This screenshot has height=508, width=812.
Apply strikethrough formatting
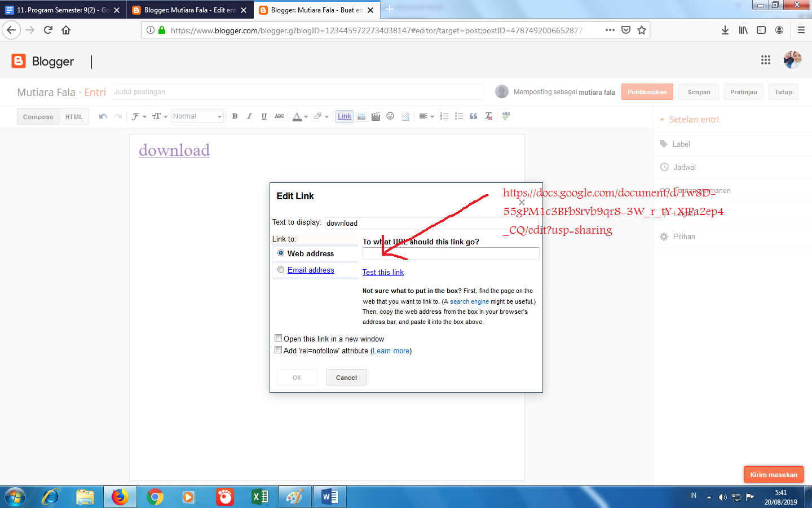(x=279, y=116)
